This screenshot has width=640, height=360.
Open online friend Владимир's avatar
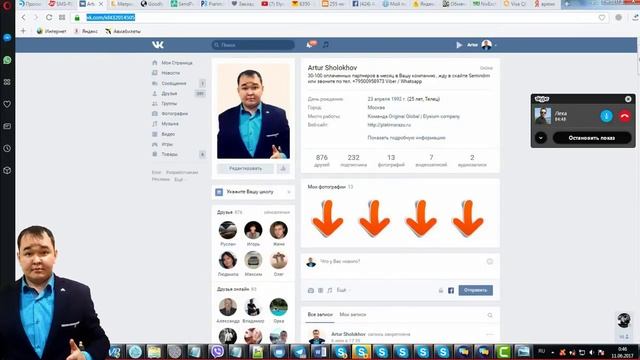pos(253,307)
